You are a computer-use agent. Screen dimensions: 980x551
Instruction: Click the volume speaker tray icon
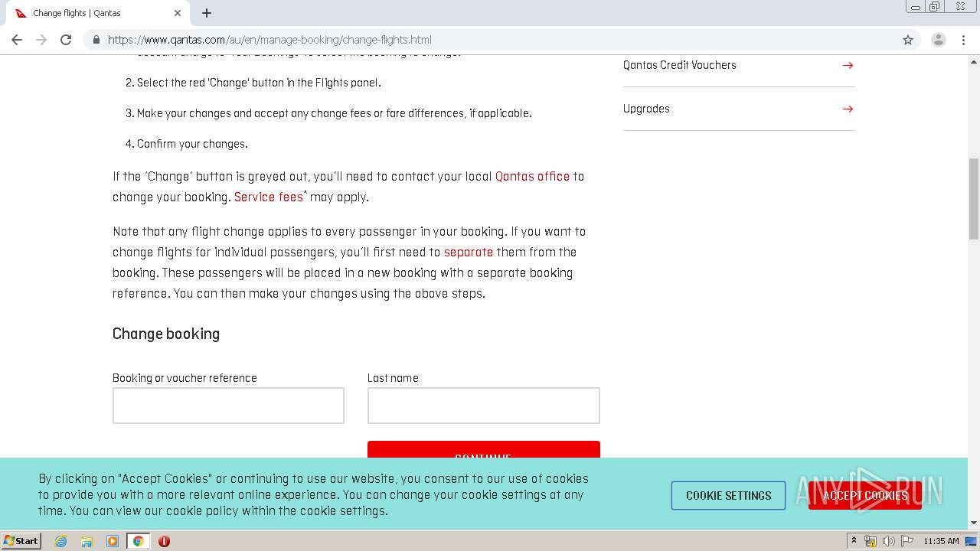(888, 541)
